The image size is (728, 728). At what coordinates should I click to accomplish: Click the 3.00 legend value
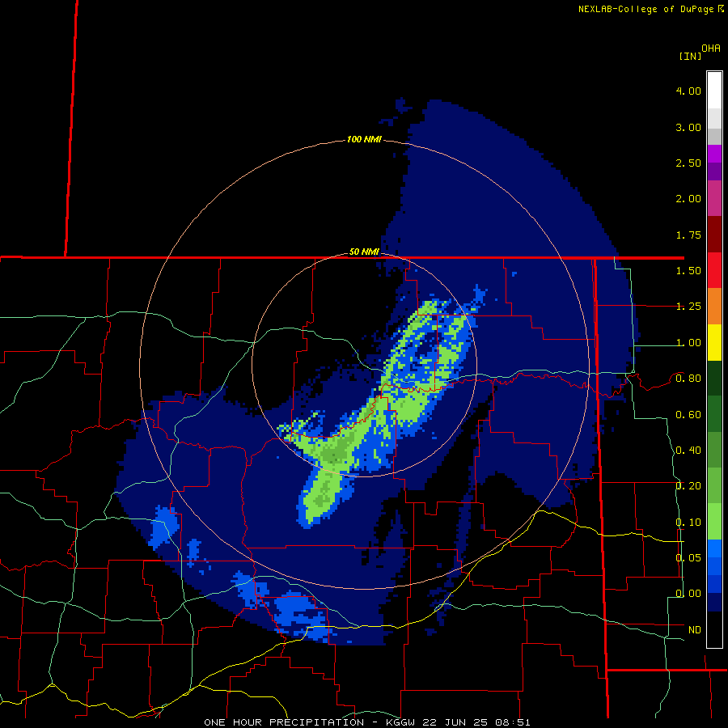click(x=688, y=127)
